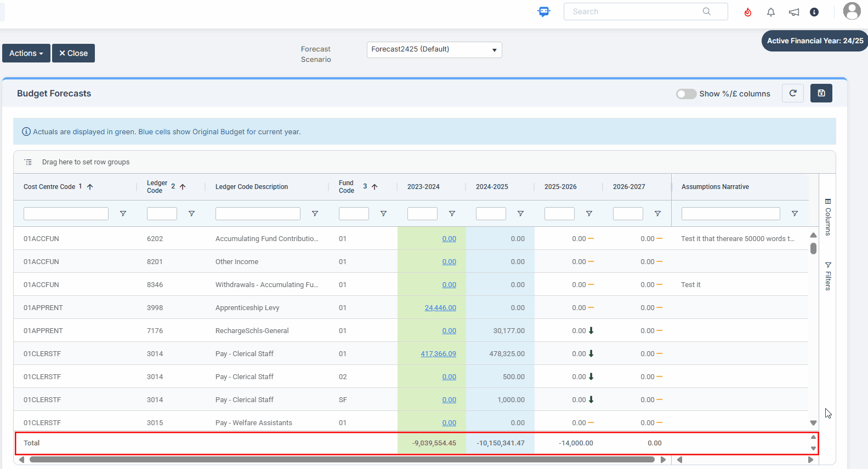Focus the Fund Code filter input

pyautogui.click(x=354, y=214)
